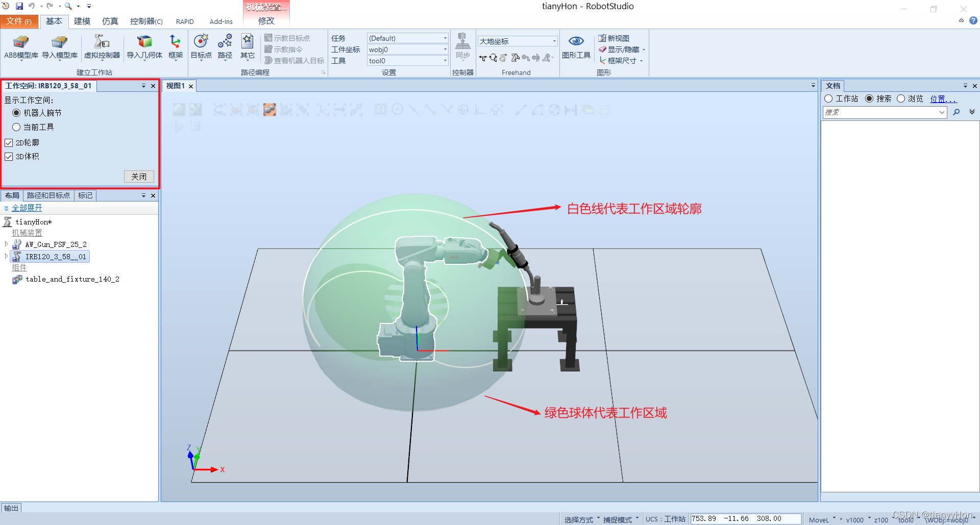Open the Modify (修改) ribbon tab
Screen dimensions: 980x525
coord(266,21)
